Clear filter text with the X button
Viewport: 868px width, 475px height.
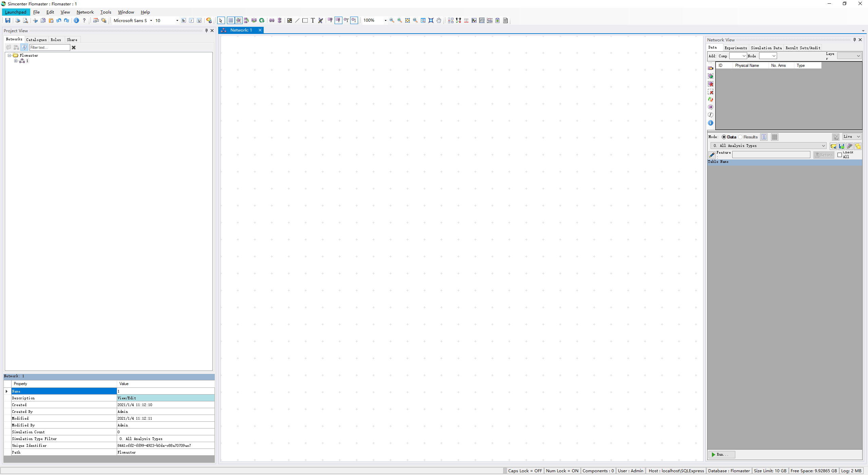tap(74, 47)
